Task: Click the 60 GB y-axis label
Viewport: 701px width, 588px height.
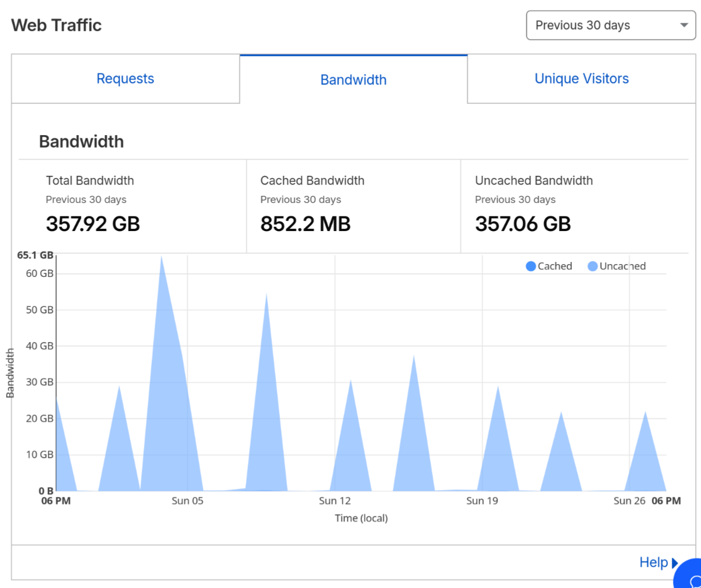Action: pyautogui.click(x=40, y=273)
